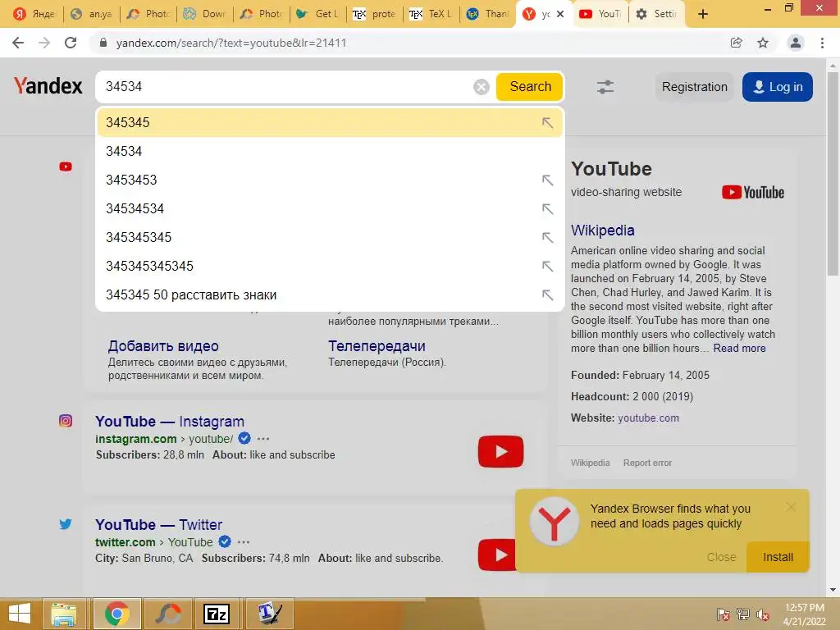The image size is (840, 630).
Task: Click YouTube thumbnail beside Instagram result
Action: [x=500, y=452]
